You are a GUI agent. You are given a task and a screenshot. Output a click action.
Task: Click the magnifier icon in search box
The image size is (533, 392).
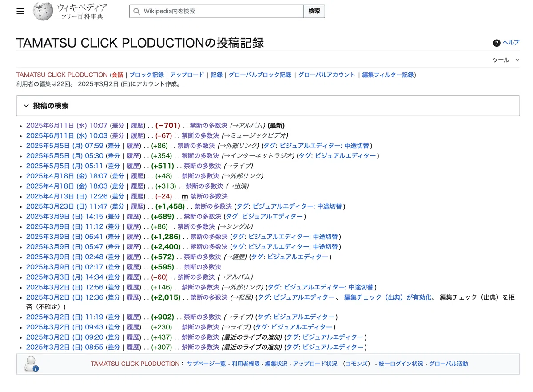[136, 11]
